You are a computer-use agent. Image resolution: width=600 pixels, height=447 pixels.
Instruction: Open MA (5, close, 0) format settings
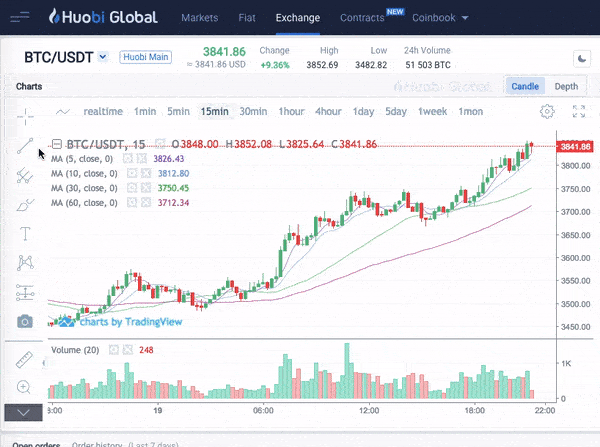(127, 158)
